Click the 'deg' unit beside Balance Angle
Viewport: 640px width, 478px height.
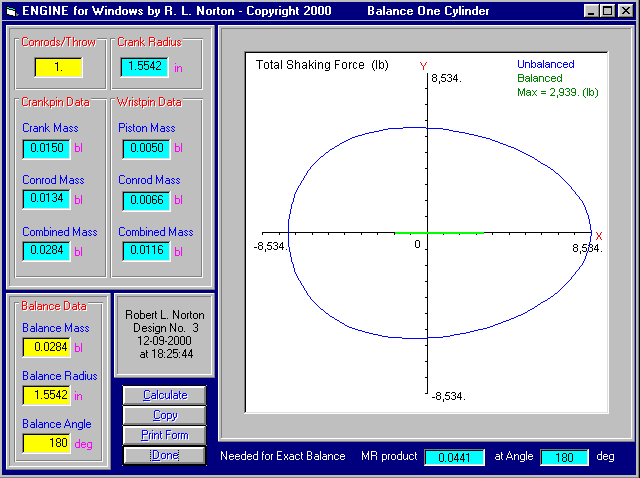(83, 444)
